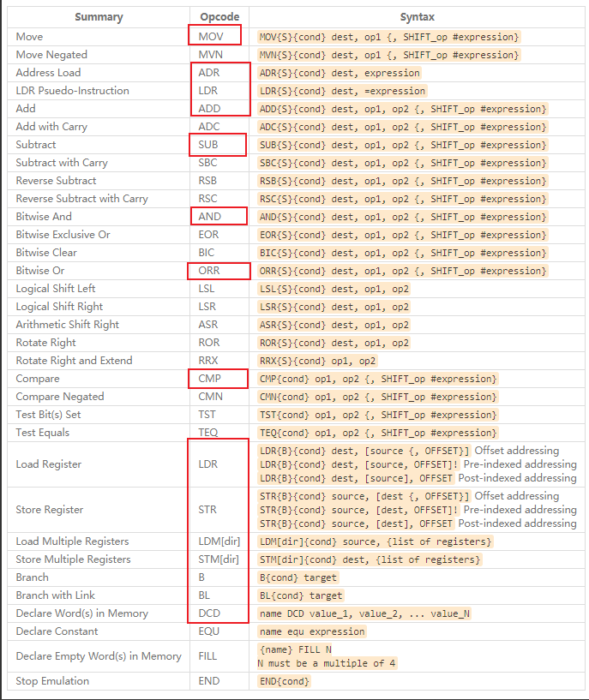Select the ADC opcode cell
589x700 pixels.
(x=219, y=127)
